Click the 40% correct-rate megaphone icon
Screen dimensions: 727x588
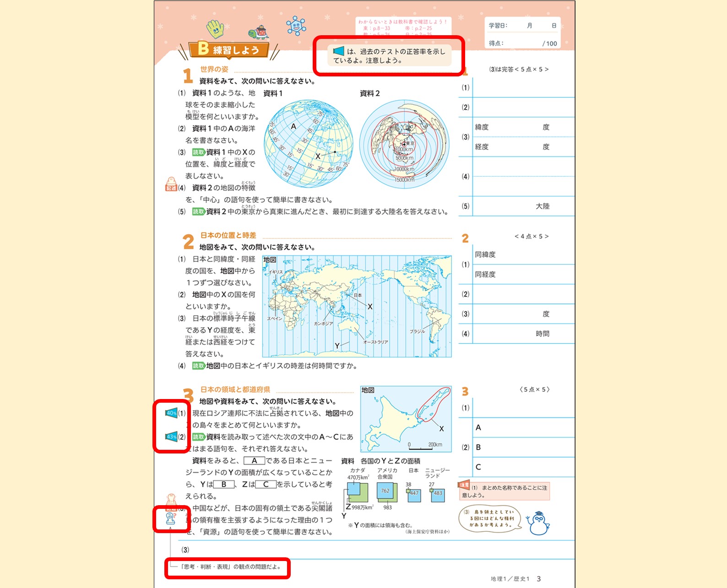(171, 413)
